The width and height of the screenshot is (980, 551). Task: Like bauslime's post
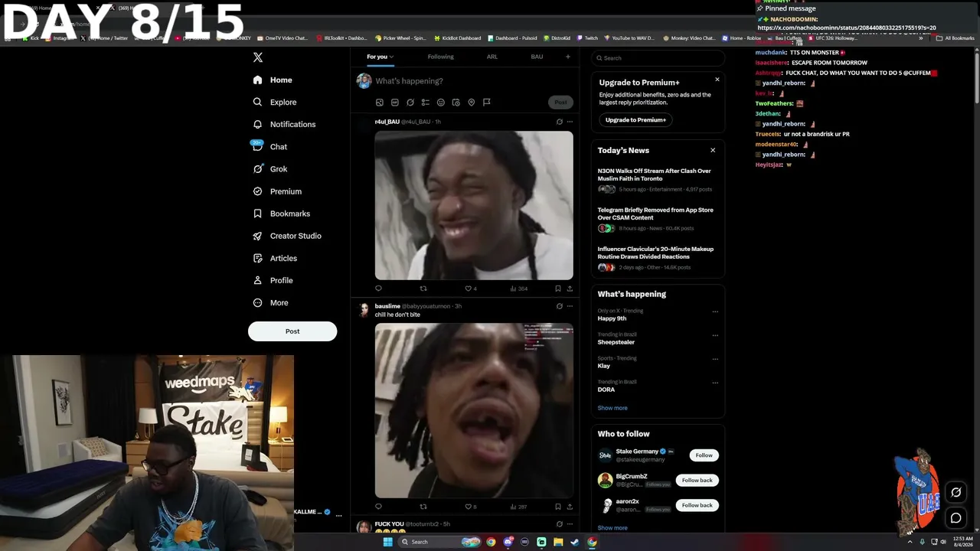click(471, 507)
